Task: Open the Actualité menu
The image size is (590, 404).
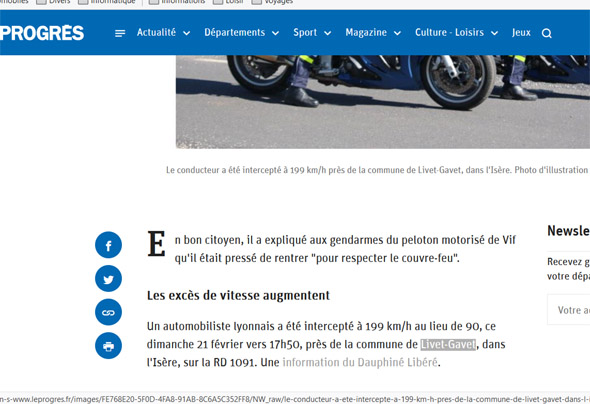Action: [x=156, y=33]
